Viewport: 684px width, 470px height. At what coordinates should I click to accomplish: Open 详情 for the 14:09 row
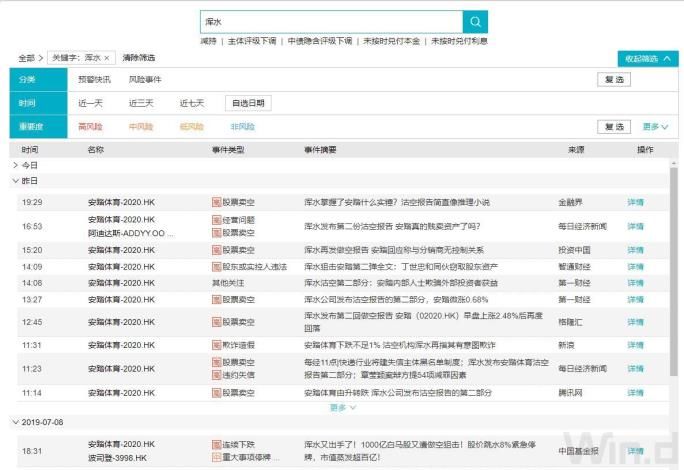click(636, 267)
